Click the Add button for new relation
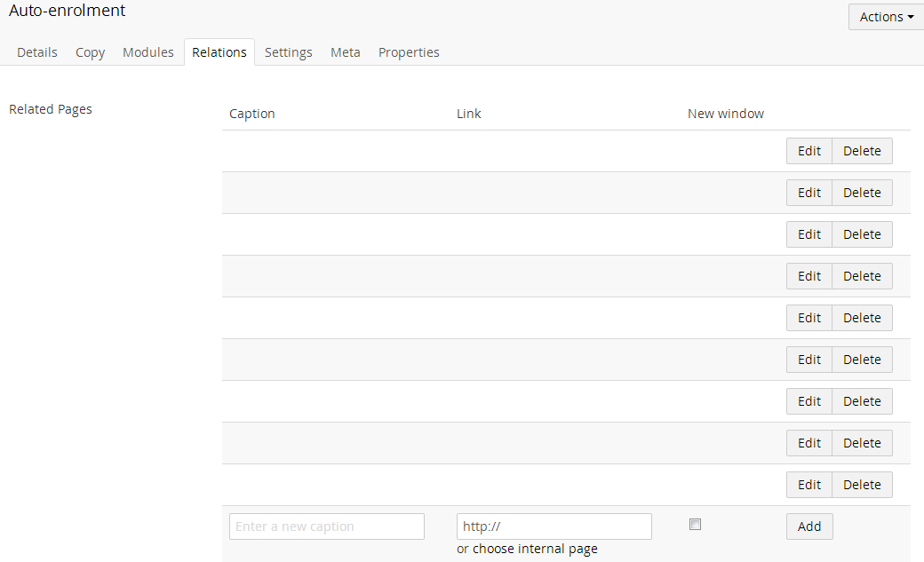 [x=809, y=526]
